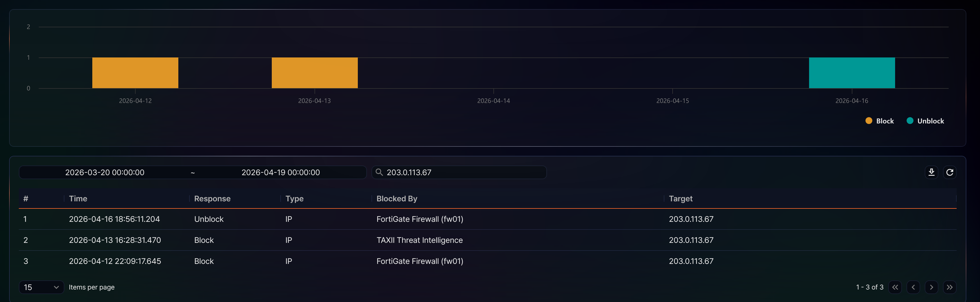Open the start date 2026-03-20 picker

[x=105, y=172]
